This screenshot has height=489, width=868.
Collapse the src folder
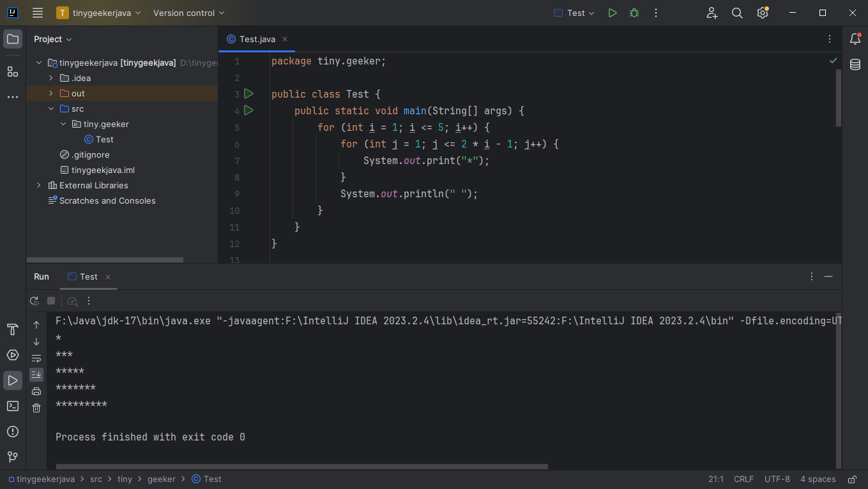click(x=51, y=109)
